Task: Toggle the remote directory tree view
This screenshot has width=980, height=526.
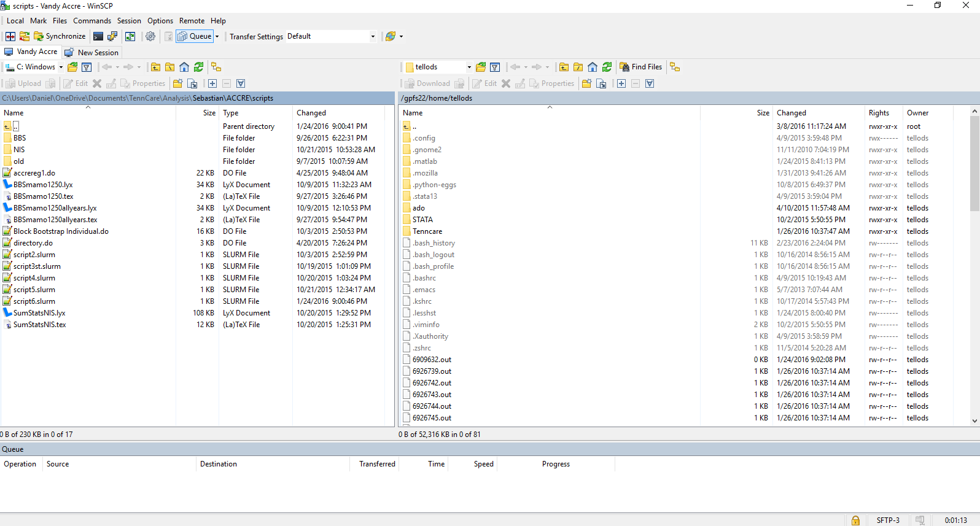Action: 675,67
